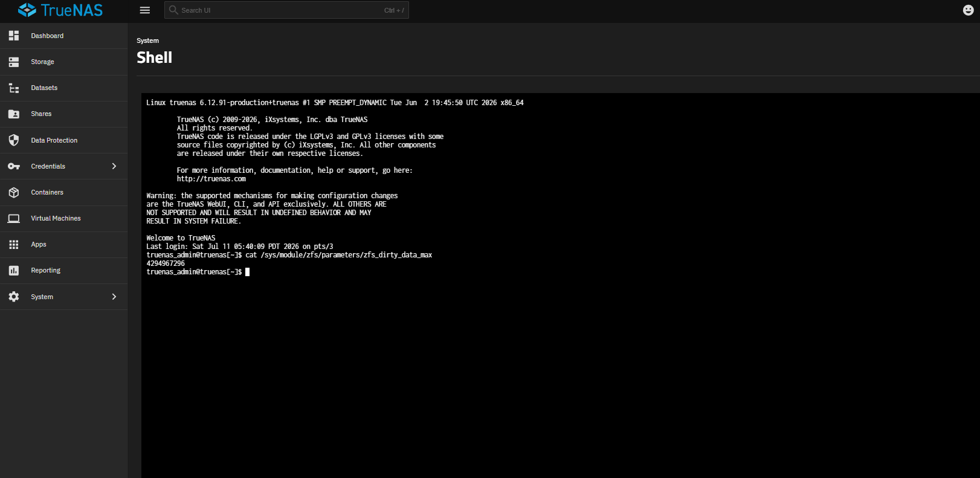The width and height of the screenshot is (980, 478).
Task: Open Reporting page
Action: [x=63, y=271]
